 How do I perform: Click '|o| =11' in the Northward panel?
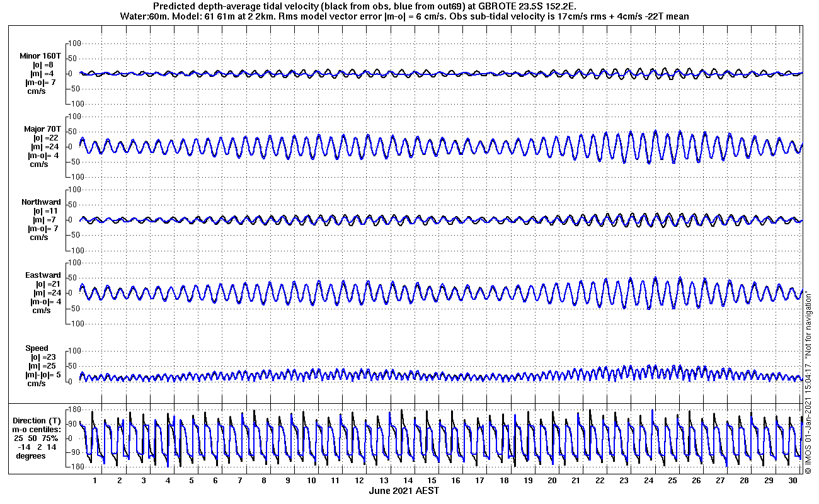click(x=46, y=211)
